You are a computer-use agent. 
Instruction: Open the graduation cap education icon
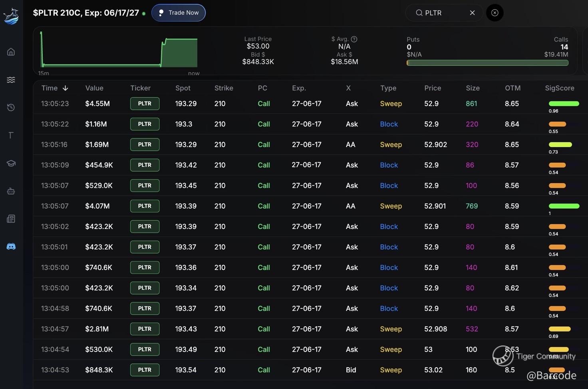(x=11, y=163)
